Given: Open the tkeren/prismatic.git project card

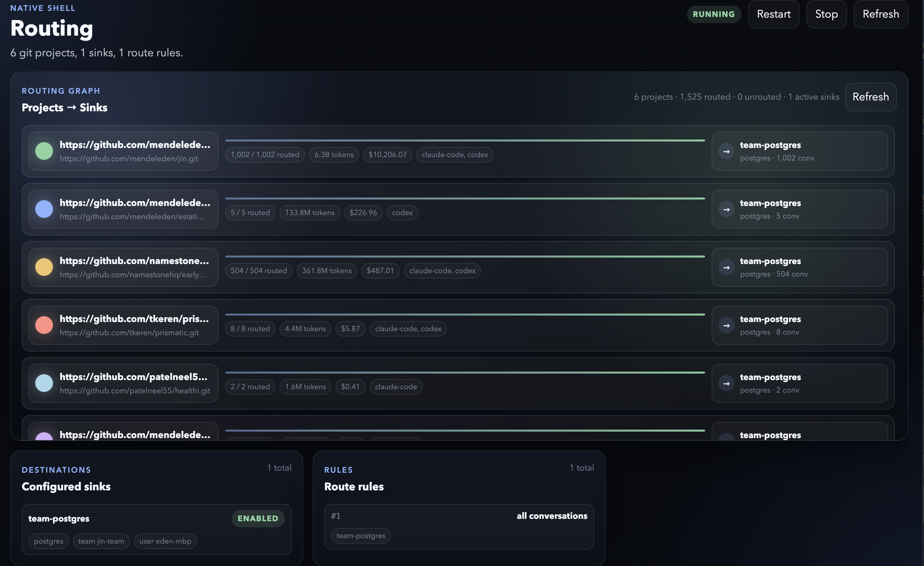Looking at the screenshot, I should [x=123, y=325].
